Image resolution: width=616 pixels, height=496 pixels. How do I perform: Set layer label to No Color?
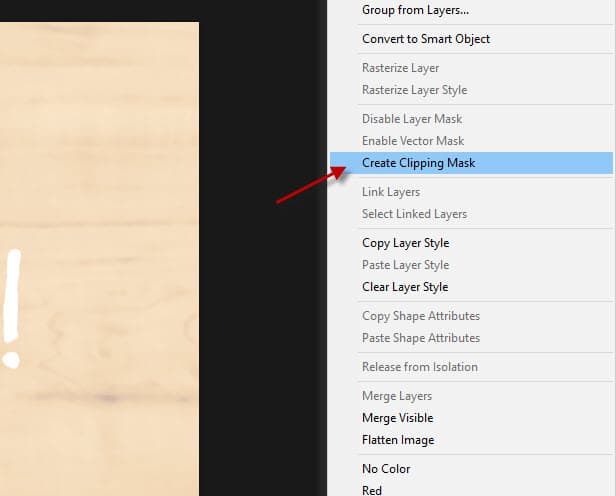[x=386, y=469]
